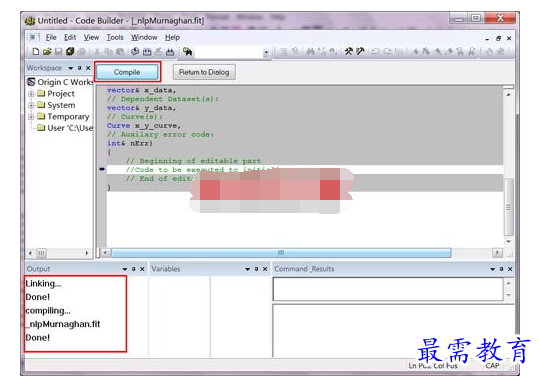Viewport: 539px width, 382px height.
Task: Expand the System folder node
Action: [x=31, y=105]
